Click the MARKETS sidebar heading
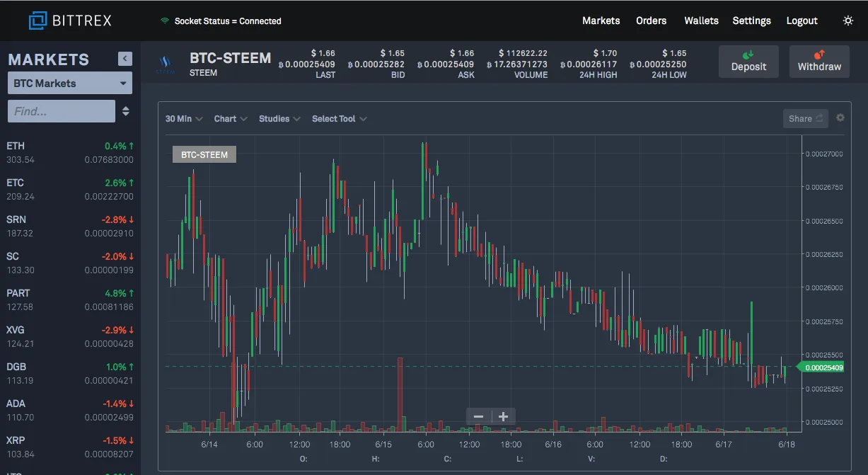868x475 pixels. coord(49,59)
